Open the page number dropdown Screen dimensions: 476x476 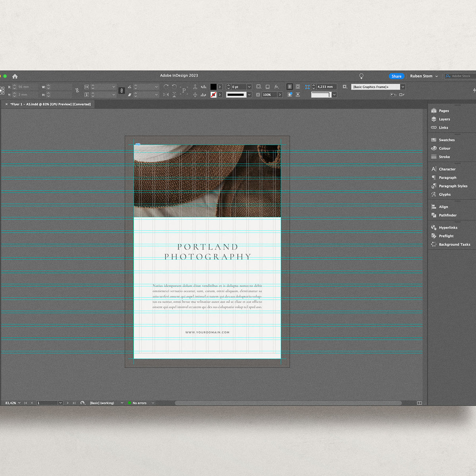[60, 403]
